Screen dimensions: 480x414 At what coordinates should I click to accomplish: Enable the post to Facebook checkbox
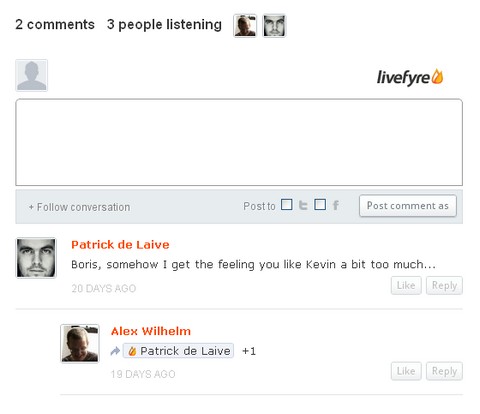click(x=320, y=204)
